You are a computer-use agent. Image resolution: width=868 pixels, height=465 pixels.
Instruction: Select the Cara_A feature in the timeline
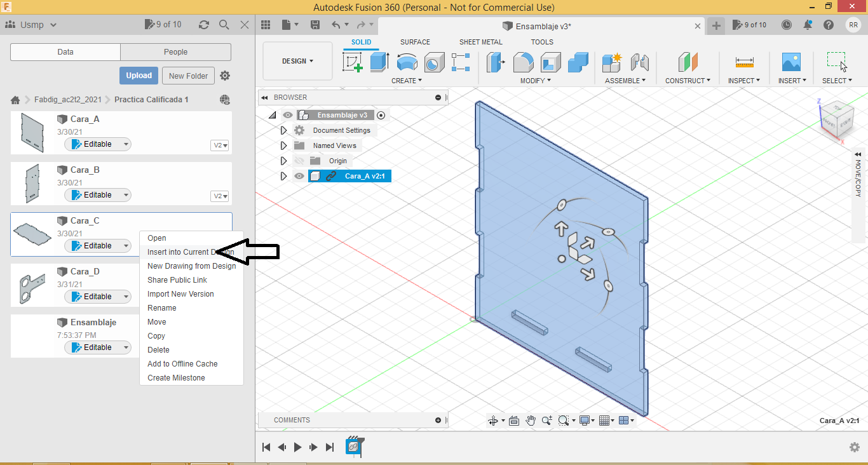pyautogui.click(x=353, y=446)
